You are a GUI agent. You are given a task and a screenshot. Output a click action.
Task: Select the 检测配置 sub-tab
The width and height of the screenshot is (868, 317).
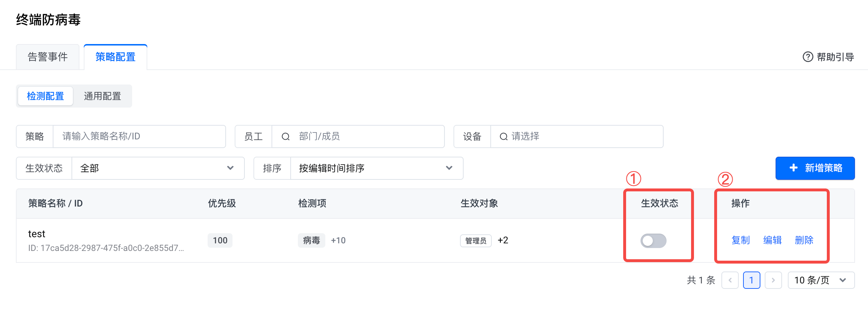click(45, 96)
